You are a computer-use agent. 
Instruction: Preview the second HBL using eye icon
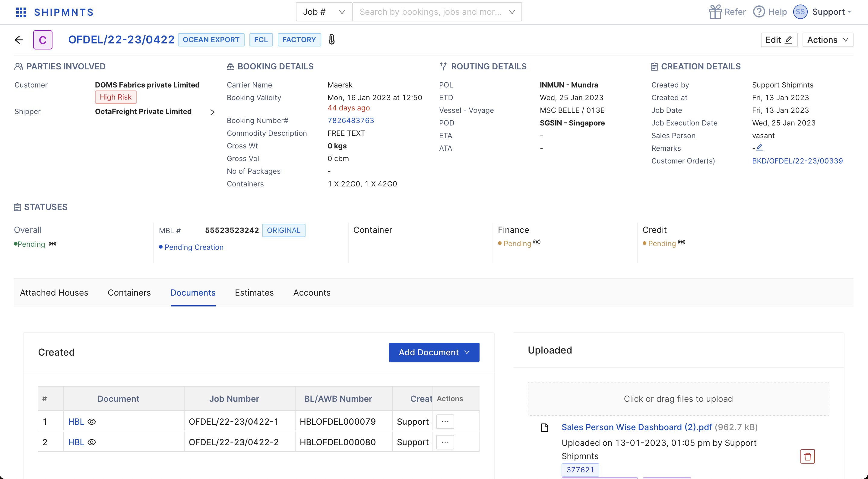tap(92, 442)
